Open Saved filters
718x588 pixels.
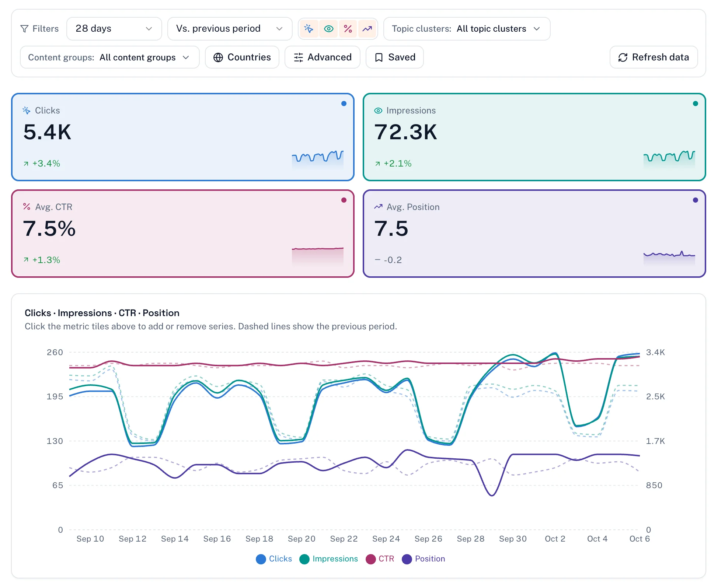[x=394, y=57]
